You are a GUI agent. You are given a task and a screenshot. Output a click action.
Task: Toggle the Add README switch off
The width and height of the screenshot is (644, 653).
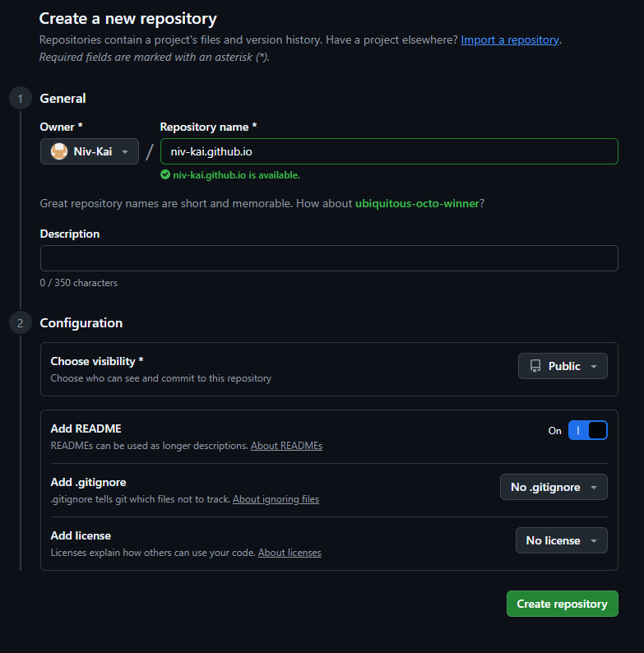point(588,430)
